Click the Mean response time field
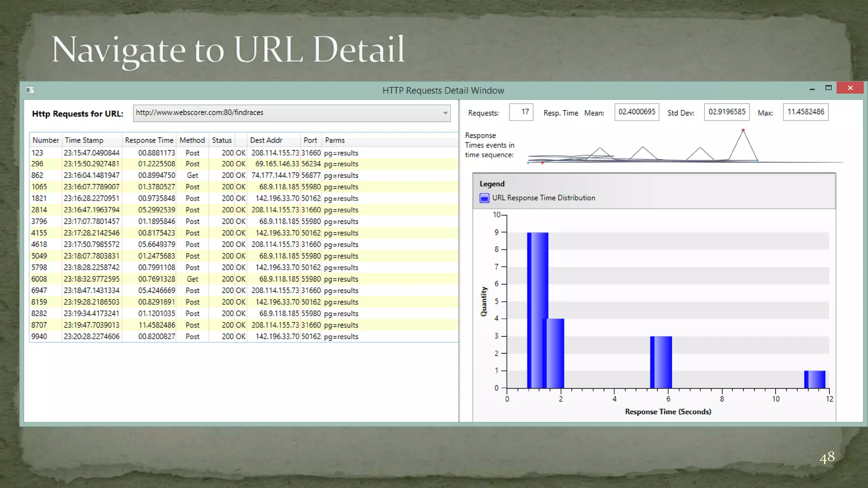 tap(637, 112)
